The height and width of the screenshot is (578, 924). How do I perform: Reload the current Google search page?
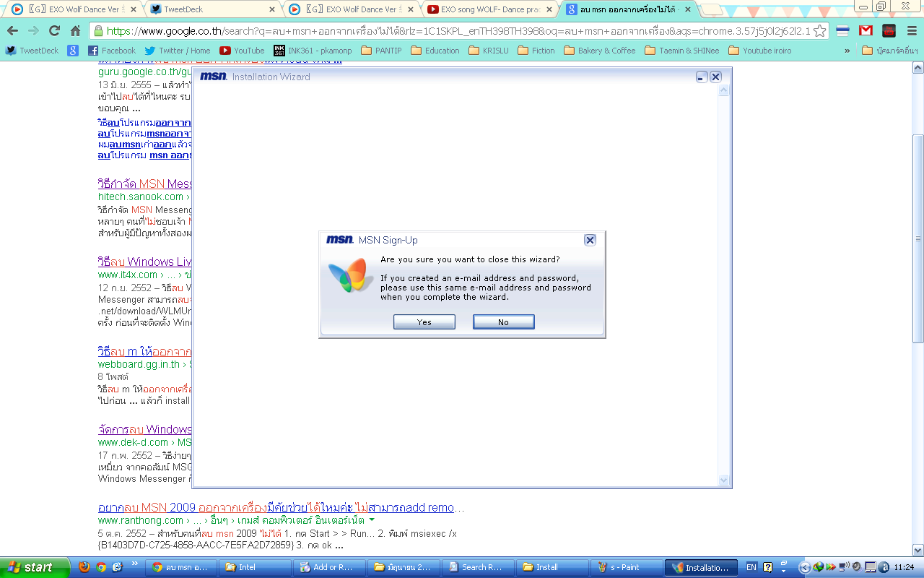click(54, 31)
